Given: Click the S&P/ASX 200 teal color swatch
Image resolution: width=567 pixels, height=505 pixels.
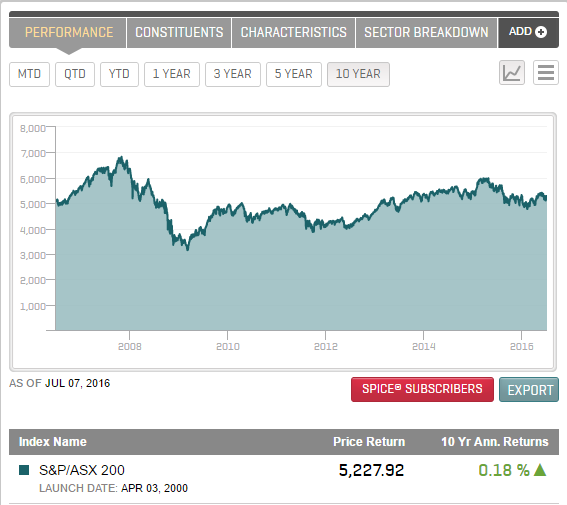Looking at the screenshot, I should coord(24,470).
